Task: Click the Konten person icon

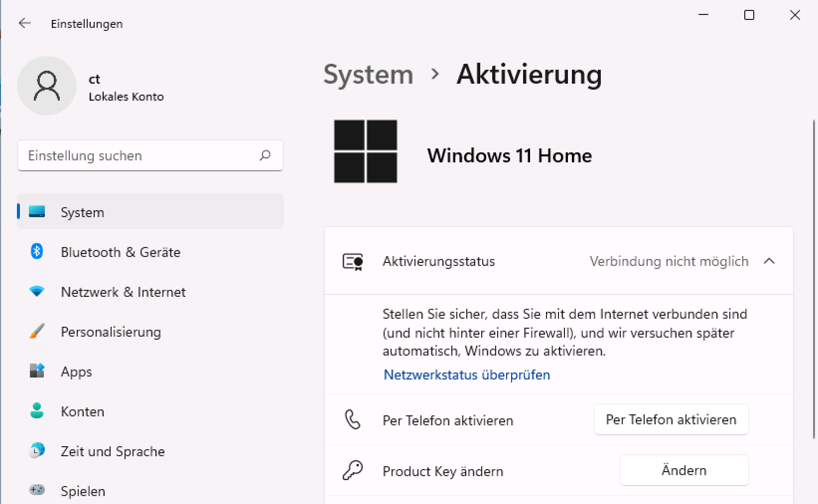Action: point(37,411)
